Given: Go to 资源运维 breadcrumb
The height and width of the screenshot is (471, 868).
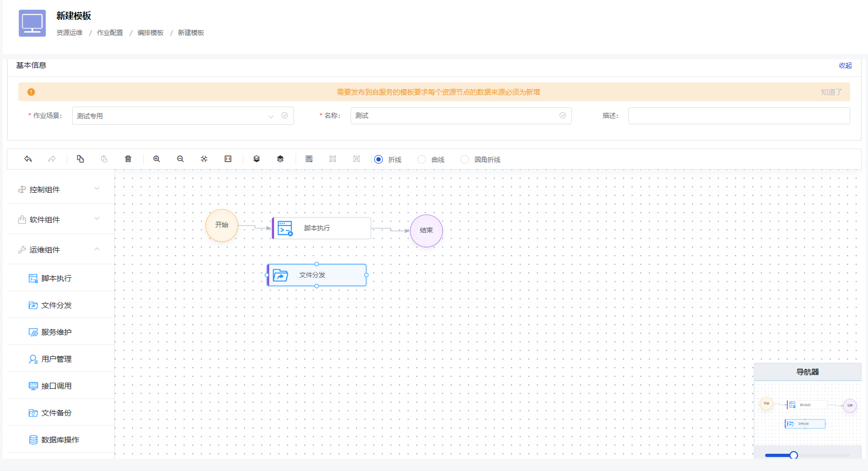Looking at the screenshot, I should click(69, 33).
